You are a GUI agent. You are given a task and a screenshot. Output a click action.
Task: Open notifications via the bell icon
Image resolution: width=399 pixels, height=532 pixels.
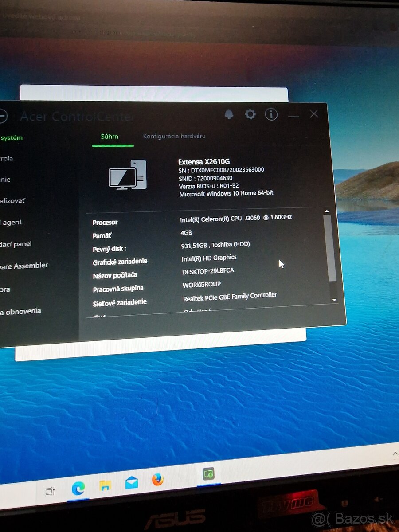(229, 114)
